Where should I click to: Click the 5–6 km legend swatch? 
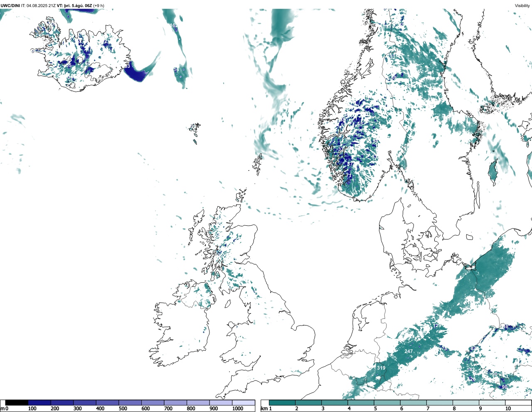(387, 402)
